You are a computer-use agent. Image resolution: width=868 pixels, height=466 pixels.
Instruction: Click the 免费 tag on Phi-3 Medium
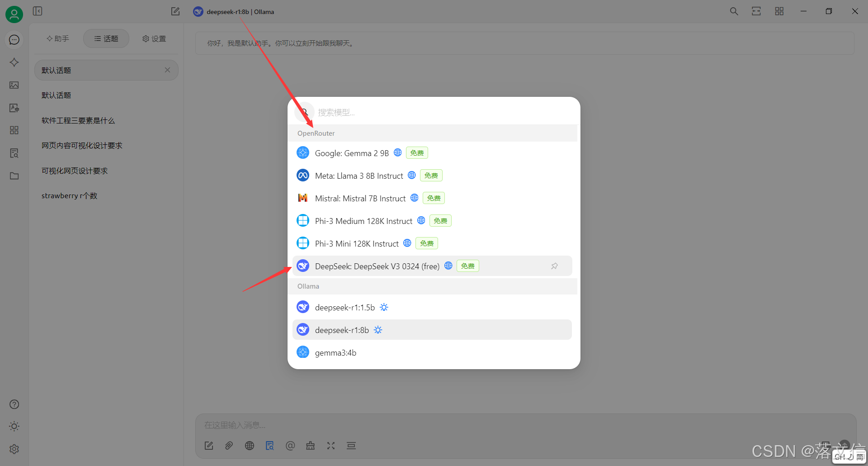pyautogui.click(x=441, y=221)
